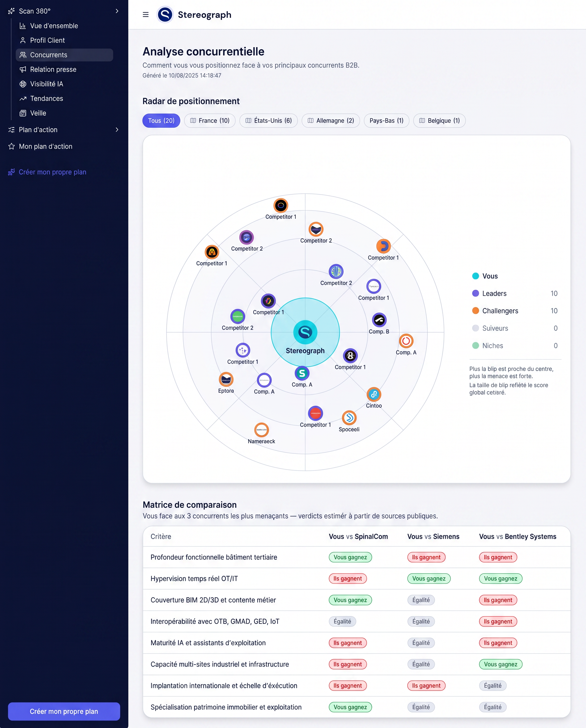
Task: Click the Challengers orange legend dot
Action: pyautogui.click(x=475, y=311)
